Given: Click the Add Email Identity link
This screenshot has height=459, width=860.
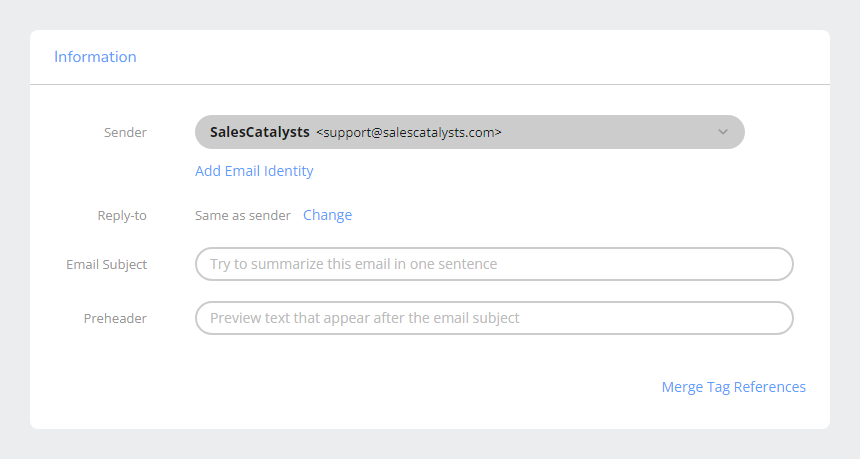Looking at the screenshot, I should tap(254, 171).
